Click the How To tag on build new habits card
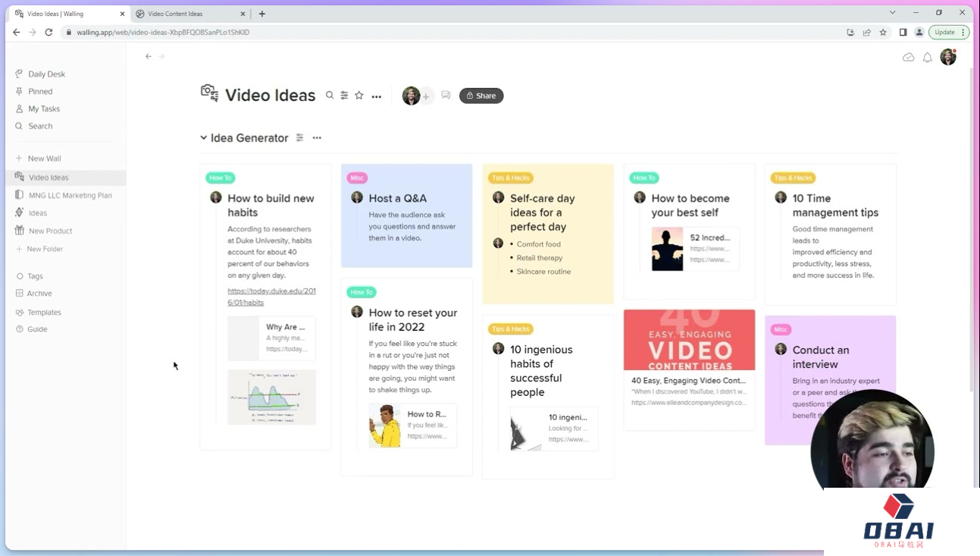 pyautogui.click(x=221, y=178)
